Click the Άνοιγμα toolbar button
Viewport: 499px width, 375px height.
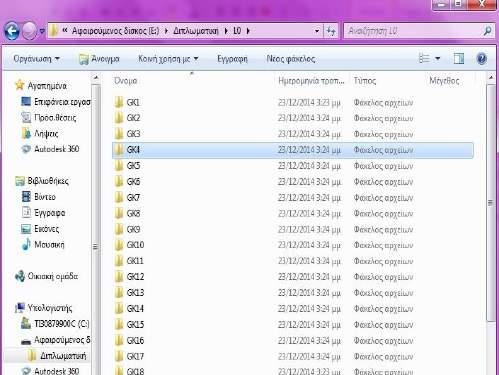pos(99,59)
